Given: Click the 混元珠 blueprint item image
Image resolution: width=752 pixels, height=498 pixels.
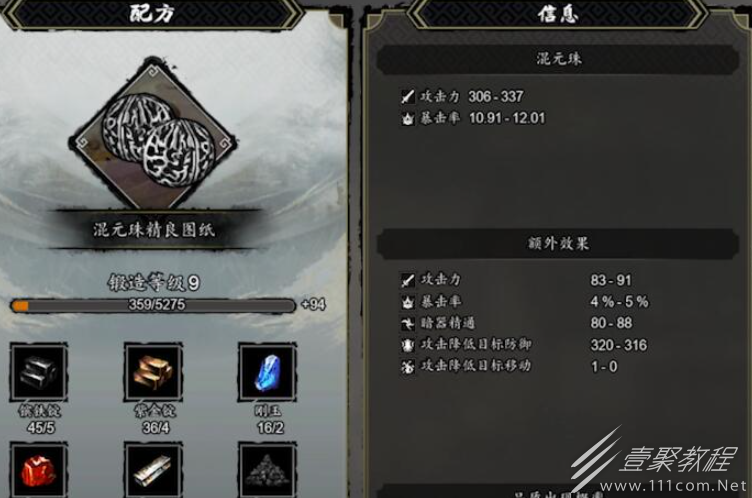Looking at the screenshot, I should (153, 136).
